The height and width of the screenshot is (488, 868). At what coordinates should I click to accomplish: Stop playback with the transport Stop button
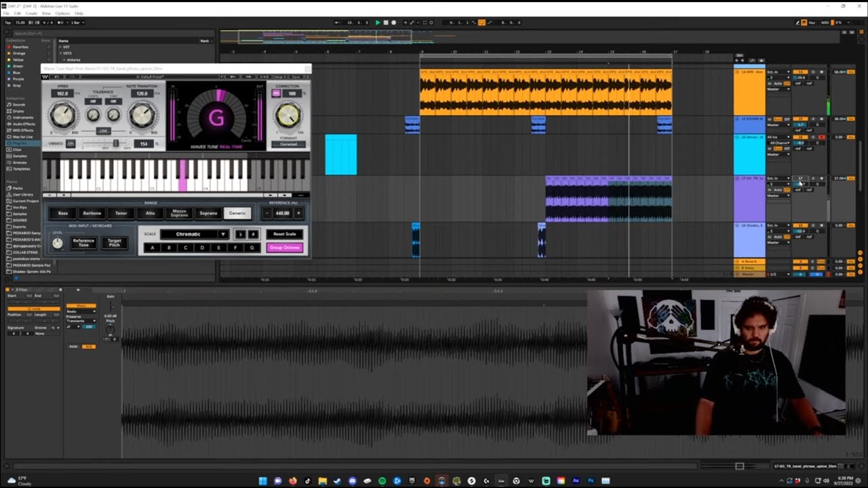386,22
